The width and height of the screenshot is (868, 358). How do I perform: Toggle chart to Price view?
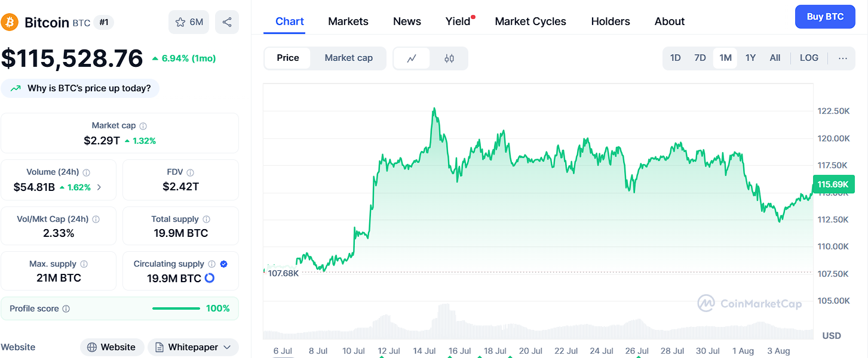(288, 58)
